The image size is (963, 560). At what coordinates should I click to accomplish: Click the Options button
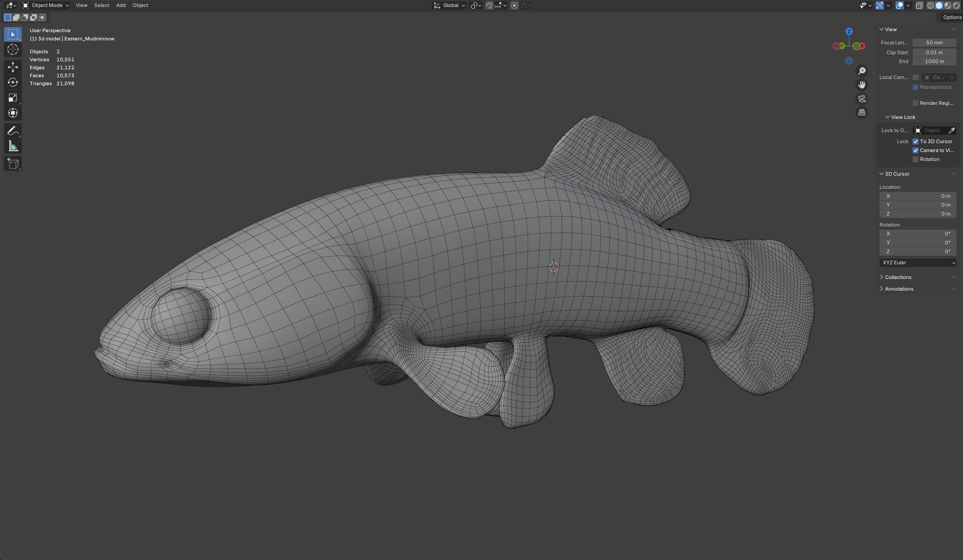pyautogui.click(x=951, y=17)
